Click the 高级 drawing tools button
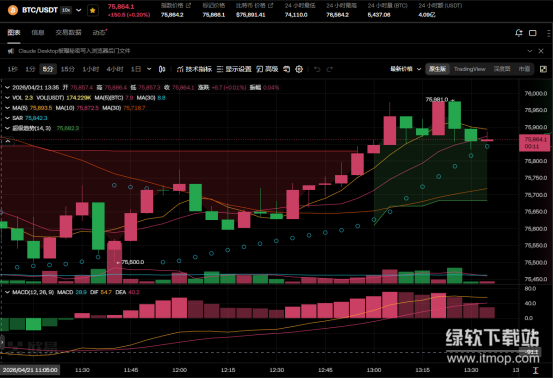 [x=267, y=69]
